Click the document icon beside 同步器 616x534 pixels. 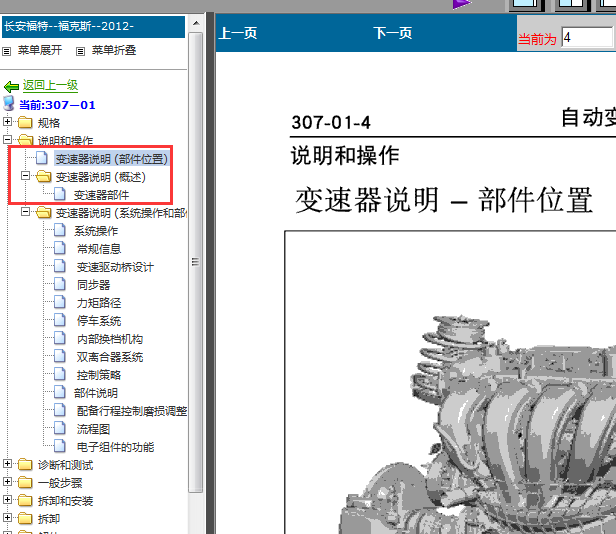(60, 284)
